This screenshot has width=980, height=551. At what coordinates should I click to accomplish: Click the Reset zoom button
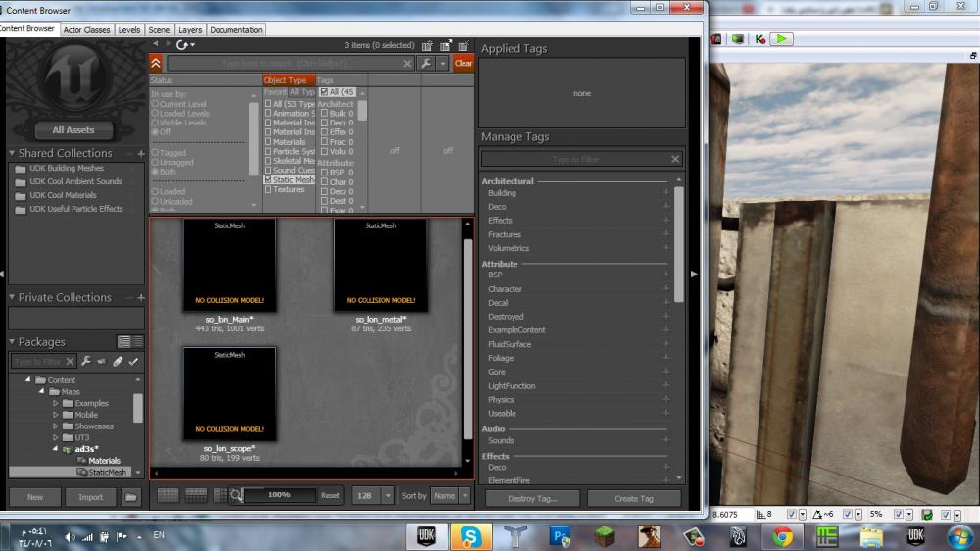coord(330,495)
